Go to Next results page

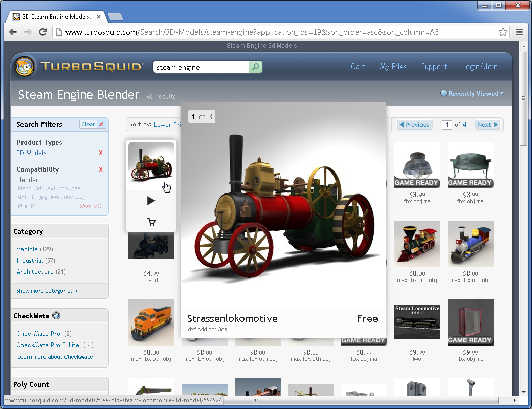487,124
